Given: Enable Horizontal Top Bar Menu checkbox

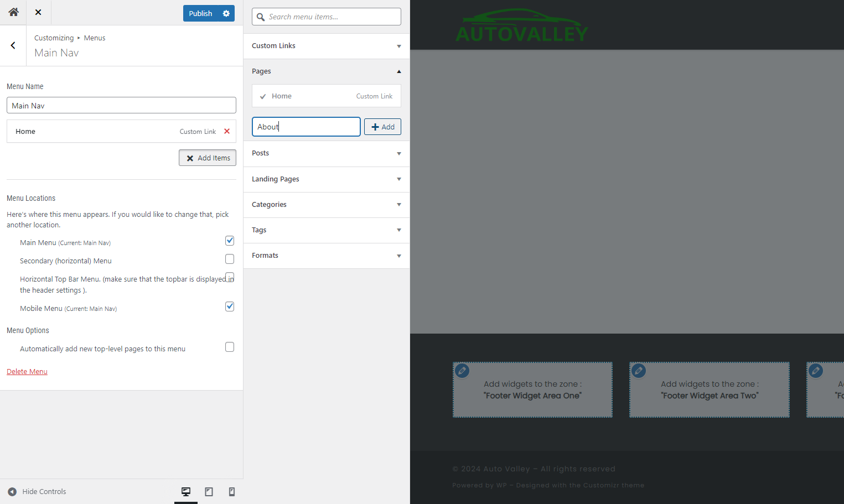Looking at the screenshot, I should pos(230,277).
